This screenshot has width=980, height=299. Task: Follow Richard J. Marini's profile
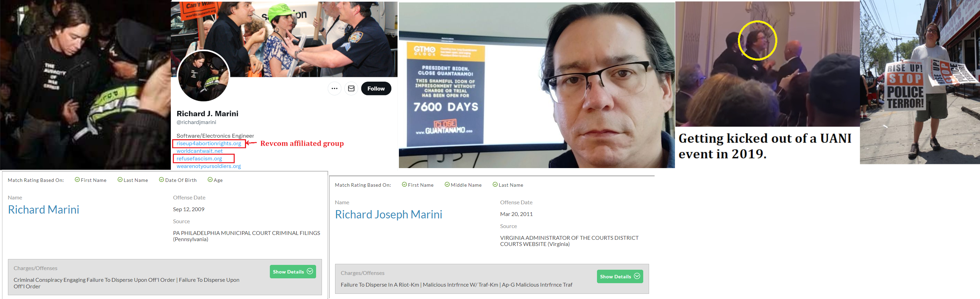(x=376, y=89)
